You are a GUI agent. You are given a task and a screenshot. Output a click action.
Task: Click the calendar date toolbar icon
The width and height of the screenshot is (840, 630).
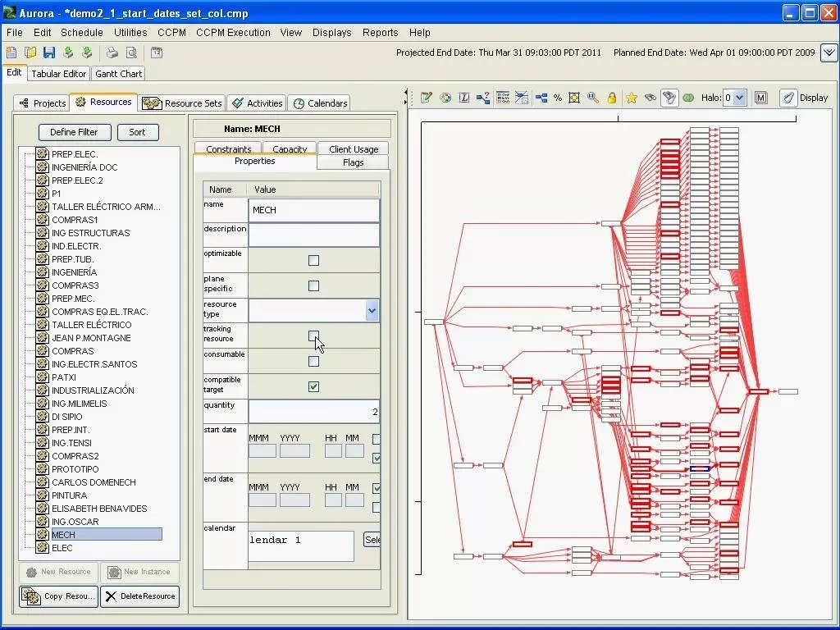coord(156,52)
